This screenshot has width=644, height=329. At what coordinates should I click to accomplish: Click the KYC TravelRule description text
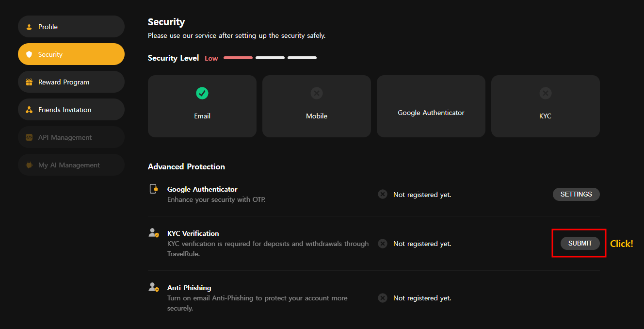tap(268, 248)
